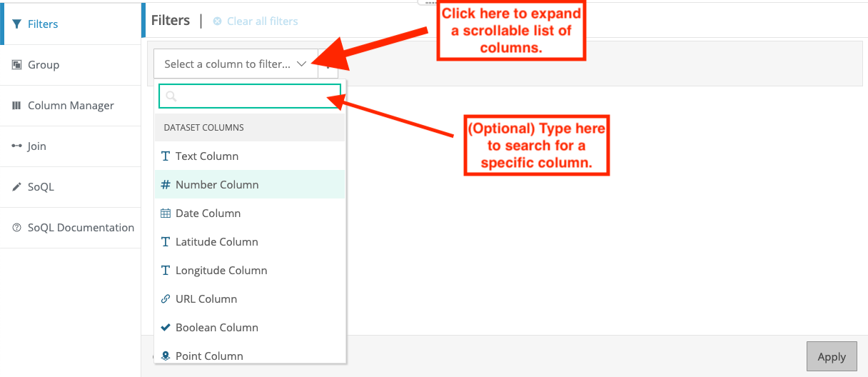
Task: Focus the column search input field
Action: [250, 96]
